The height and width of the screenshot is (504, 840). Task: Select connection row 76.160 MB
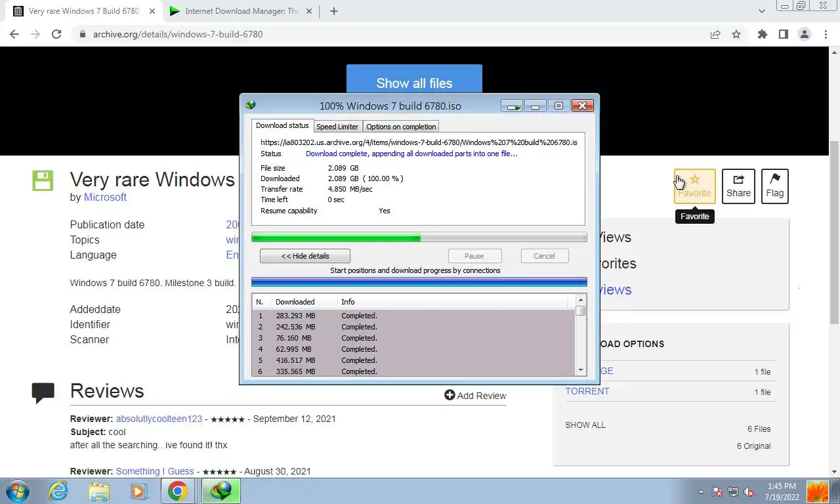point(413,338)
